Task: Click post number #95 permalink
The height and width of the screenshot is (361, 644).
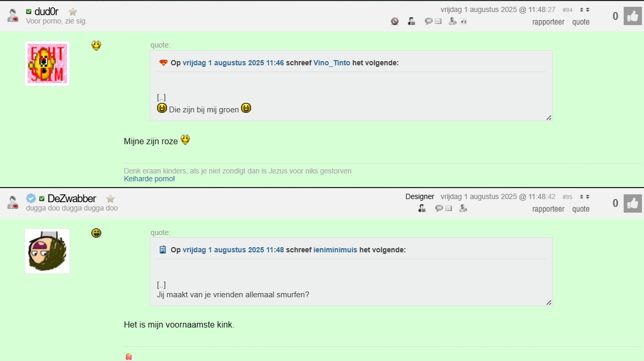Action: coord(567,197)
